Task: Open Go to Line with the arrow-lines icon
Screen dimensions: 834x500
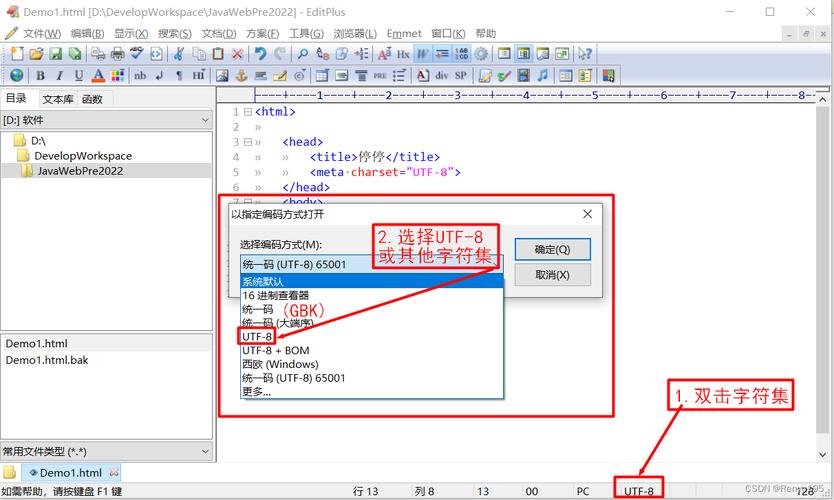Action: [x=361, y=53]
